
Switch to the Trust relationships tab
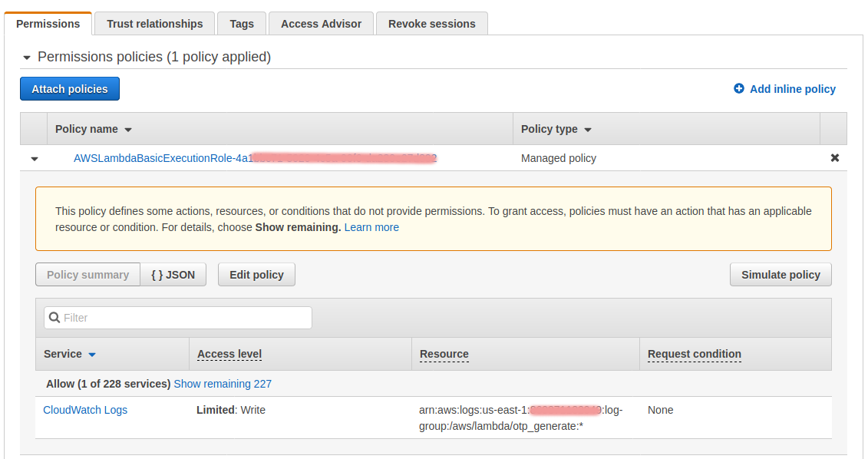point(154,24)
